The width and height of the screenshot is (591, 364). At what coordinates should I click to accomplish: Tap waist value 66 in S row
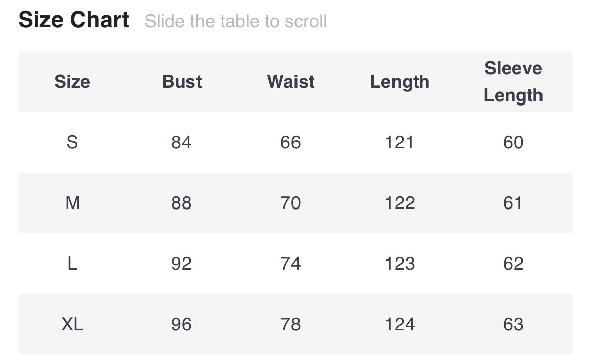[x=290, y=142]
